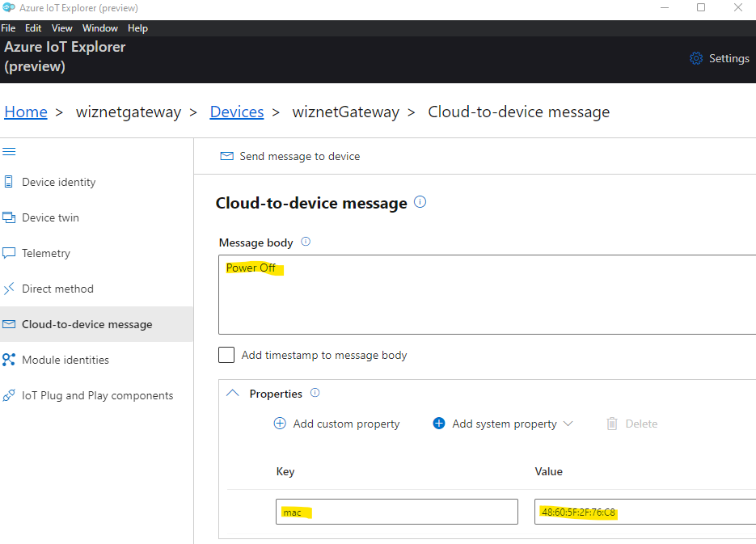Click the trash can Delete icon

[x=612, y=424]
